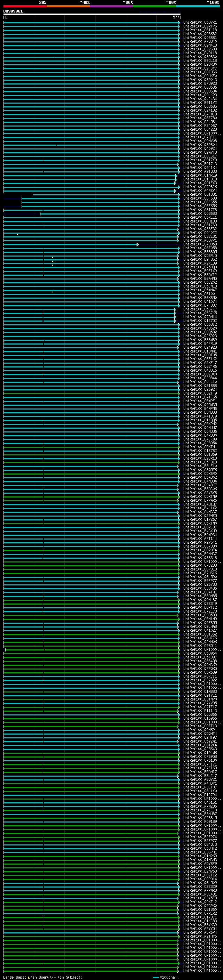Open hit UniRef100_Q40058
The image size is (223, 980).
pos(200,244)
